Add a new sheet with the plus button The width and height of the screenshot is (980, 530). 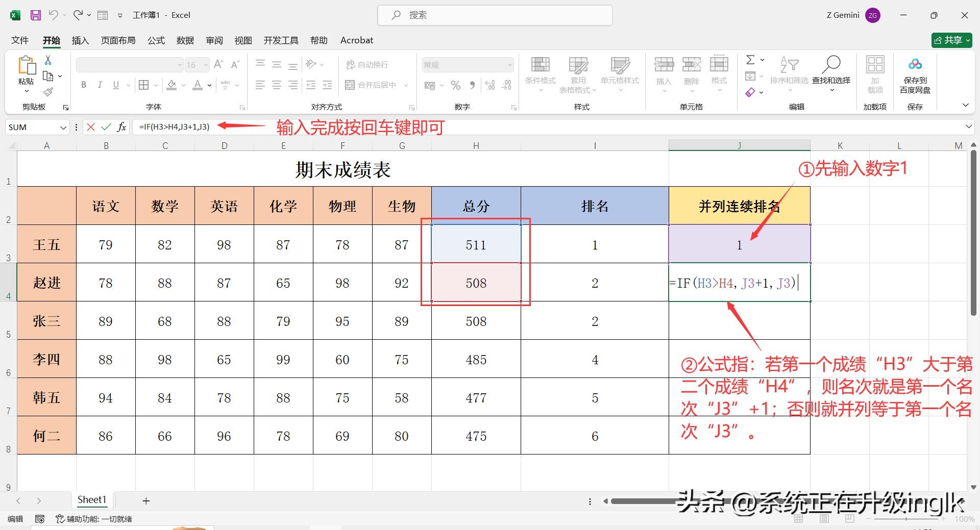click(x=146, y=501)
